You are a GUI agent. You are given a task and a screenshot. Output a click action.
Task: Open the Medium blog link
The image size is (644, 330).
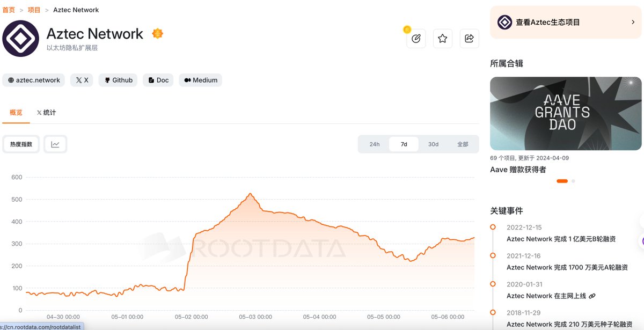pos(201,80)
